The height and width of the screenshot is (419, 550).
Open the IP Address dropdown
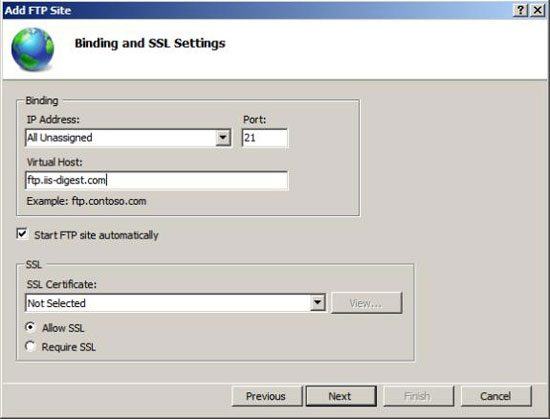223,137
